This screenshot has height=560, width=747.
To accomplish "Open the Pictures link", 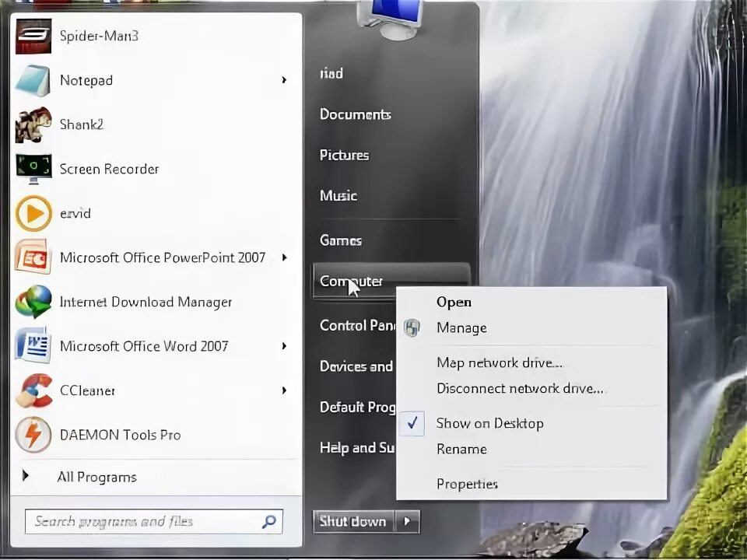I will click(345, 156).
